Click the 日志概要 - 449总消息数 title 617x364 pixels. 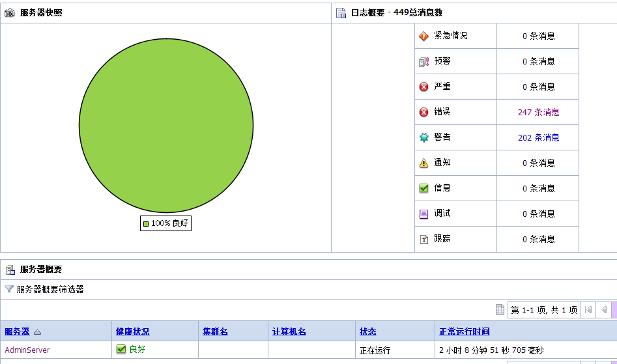click(x=397, y=13)
